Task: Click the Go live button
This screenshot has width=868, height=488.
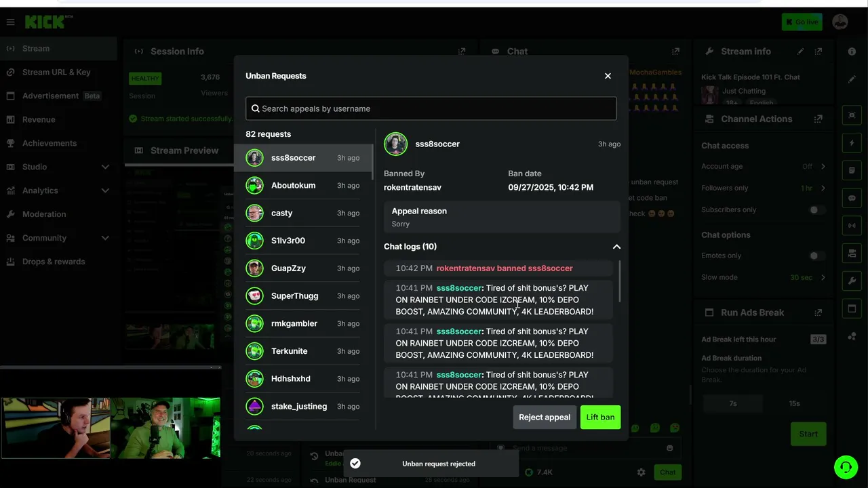Action: pyautogui.click(x=802, y=22)
